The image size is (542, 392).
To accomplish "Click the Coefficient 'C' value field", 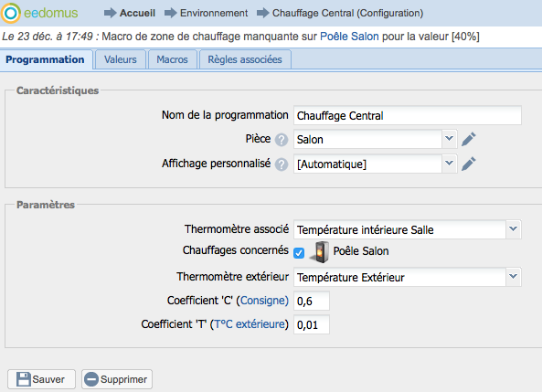I will coord(312,301).
